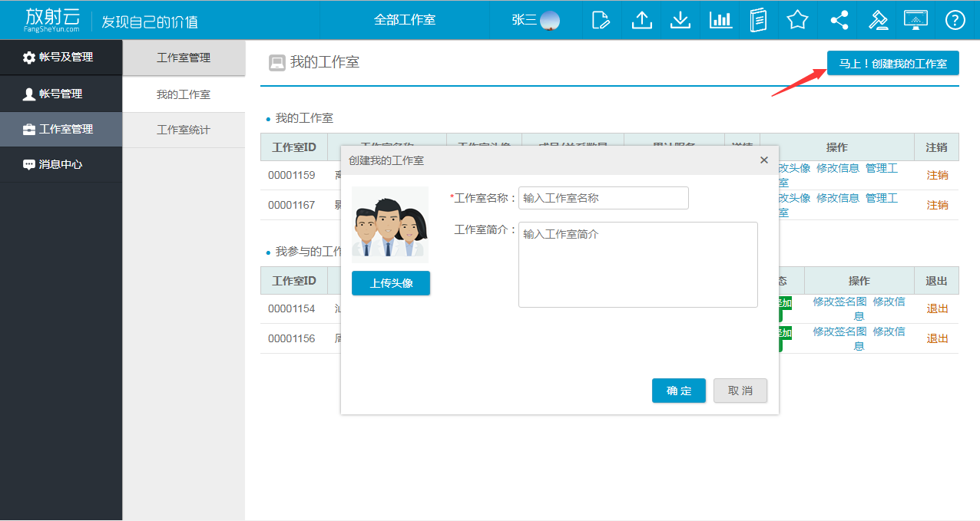The image size is (980, 521).
Task: Open the bar chart statistics icon
Action: [x=720, y=20]
